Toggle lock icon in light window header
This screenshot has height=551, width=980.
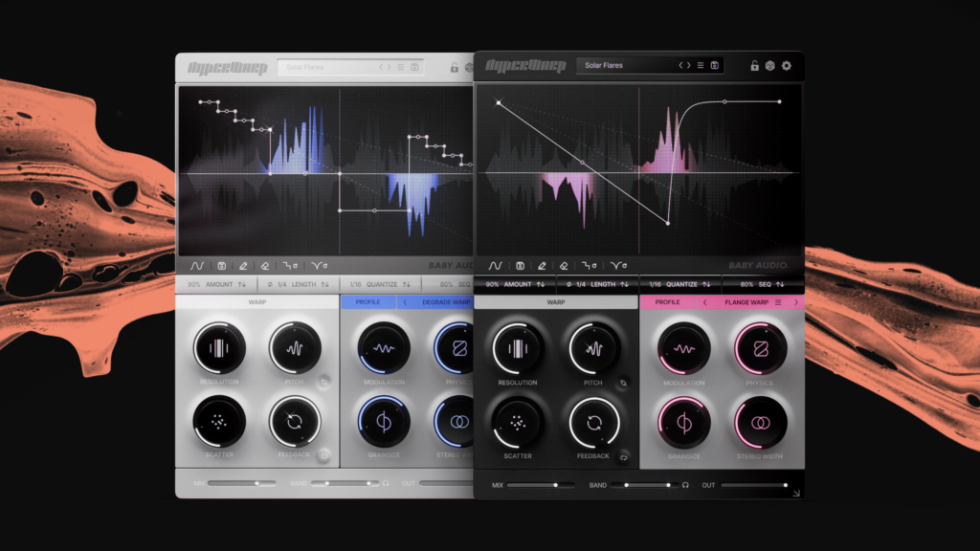pos(455,68)
